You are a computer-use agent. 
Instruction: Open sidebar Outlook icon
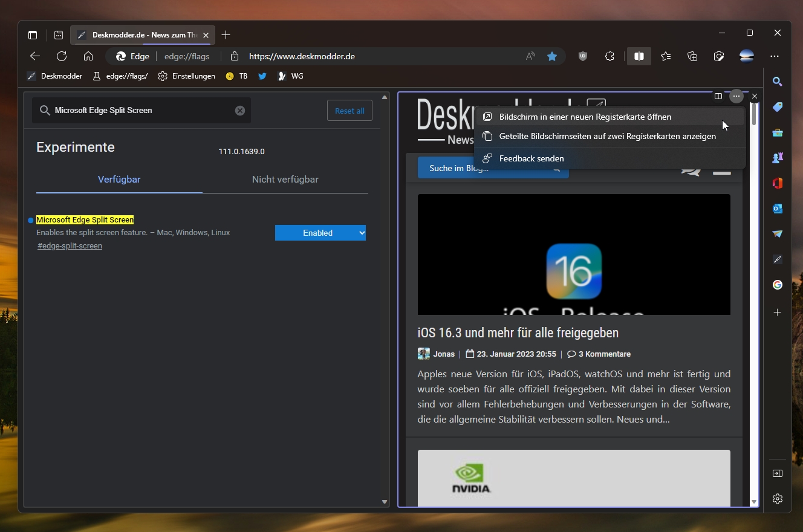[778, 209]
